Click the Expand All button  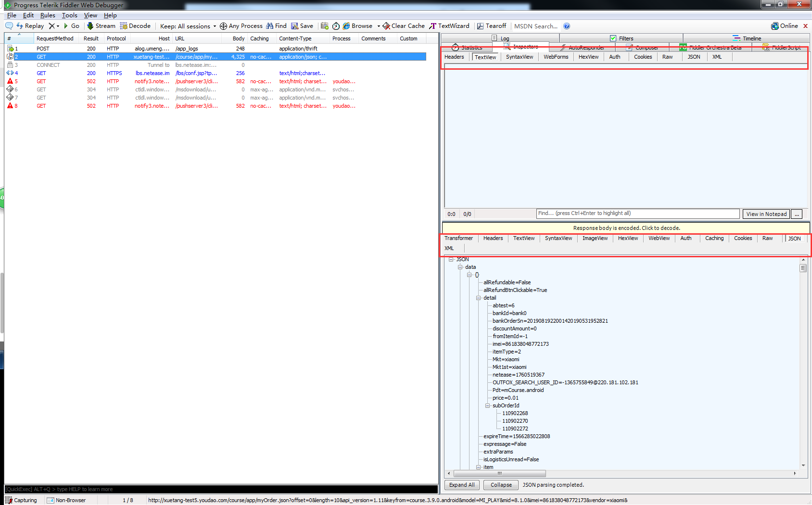[462, 485]
